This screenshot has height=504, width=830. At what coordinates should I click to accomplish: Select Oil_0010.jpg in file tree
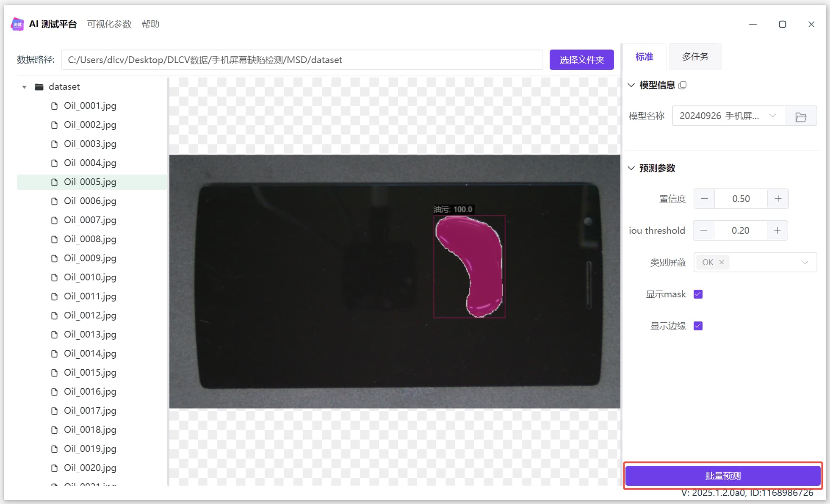90,277
